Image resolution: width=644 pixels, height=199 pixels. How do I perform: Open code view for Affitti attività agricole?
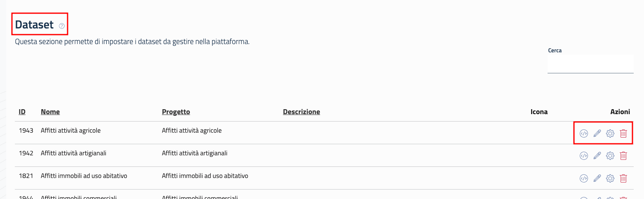tap(583, 133)
